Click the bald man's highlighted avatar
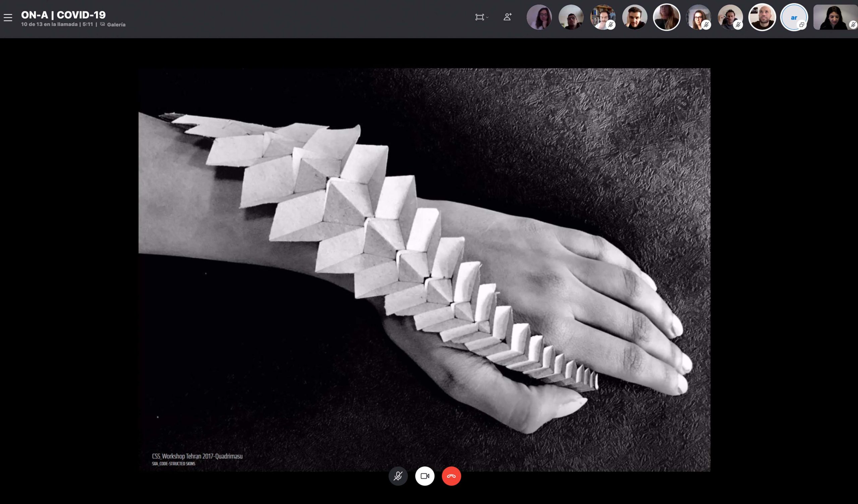This screenshot has width=858, height=504. [x=762, y=17]
